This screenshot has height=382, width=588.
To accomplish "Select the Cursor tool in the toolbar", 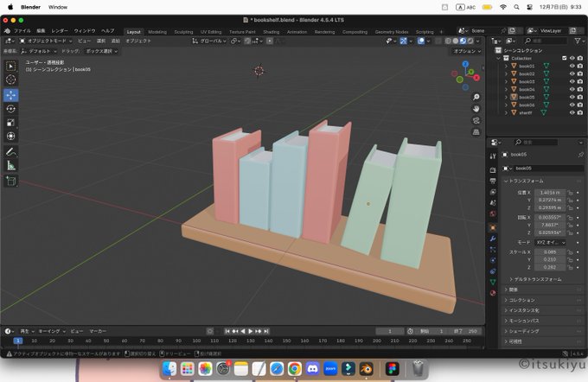I will pos(11,80).
